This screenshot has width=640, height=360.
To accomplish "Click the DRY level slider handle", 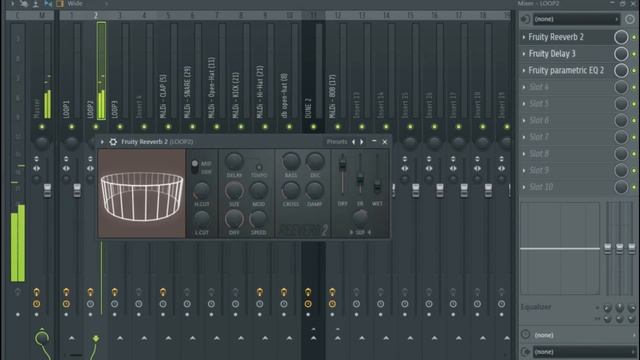I will [343, 164].
